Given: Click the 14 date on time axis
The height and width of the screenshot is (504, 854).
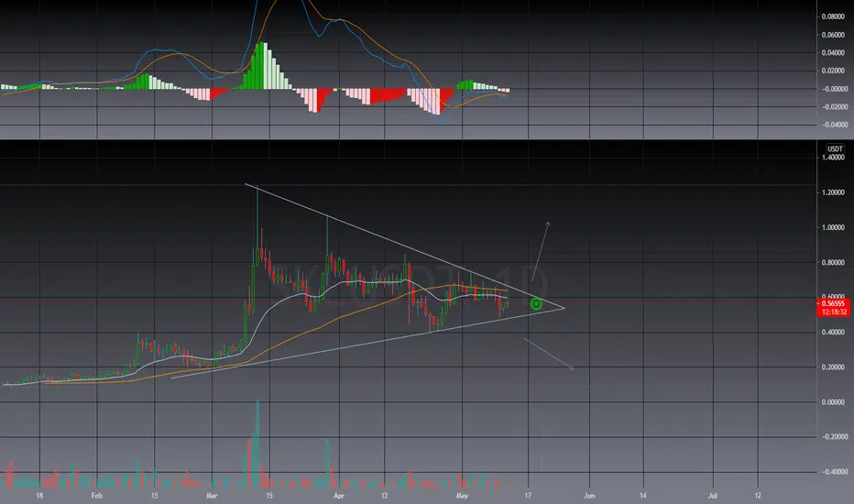Looking at the screenshot, I should [643, 495].
